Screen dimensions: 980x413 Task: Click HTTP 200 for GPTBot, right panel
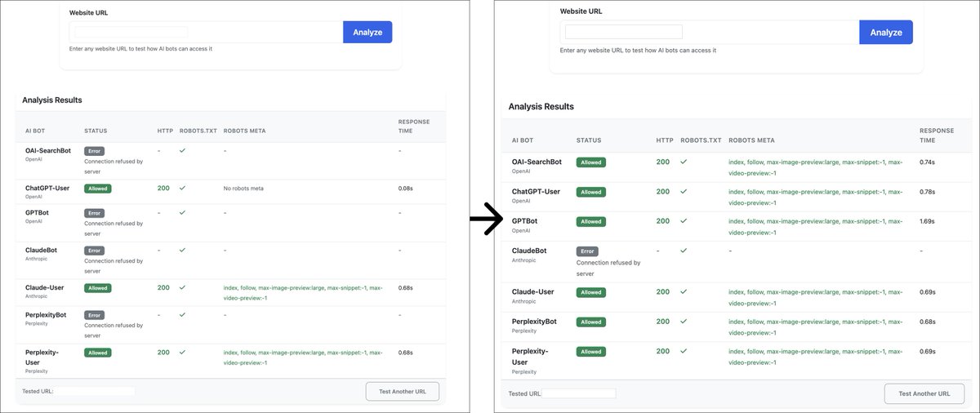click(663, 220)
